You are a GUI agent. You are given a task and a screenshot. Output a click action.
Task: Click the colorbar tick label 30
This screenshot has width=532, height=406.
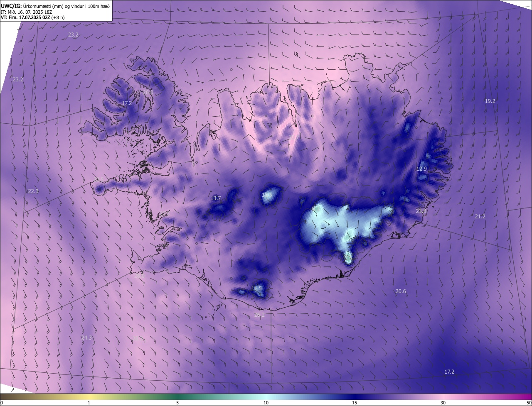(443, 403)
